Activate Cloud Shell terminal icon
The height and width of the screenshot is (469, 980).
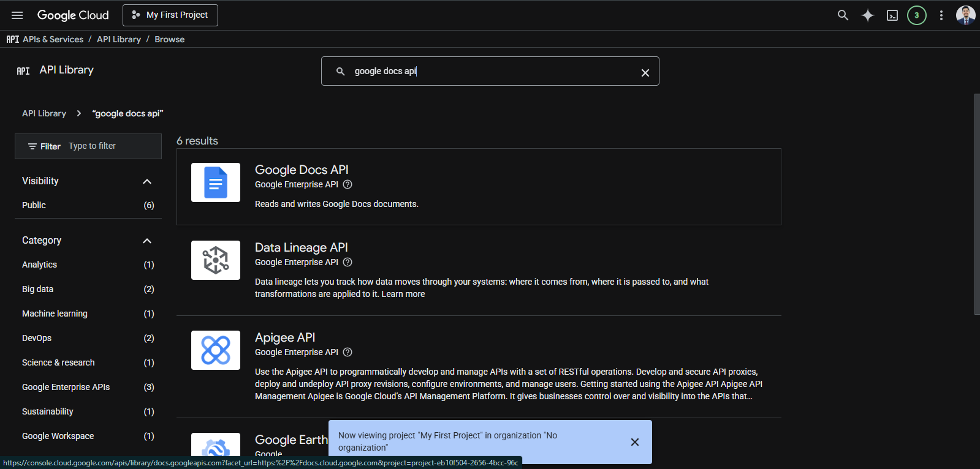click(892, 15)
